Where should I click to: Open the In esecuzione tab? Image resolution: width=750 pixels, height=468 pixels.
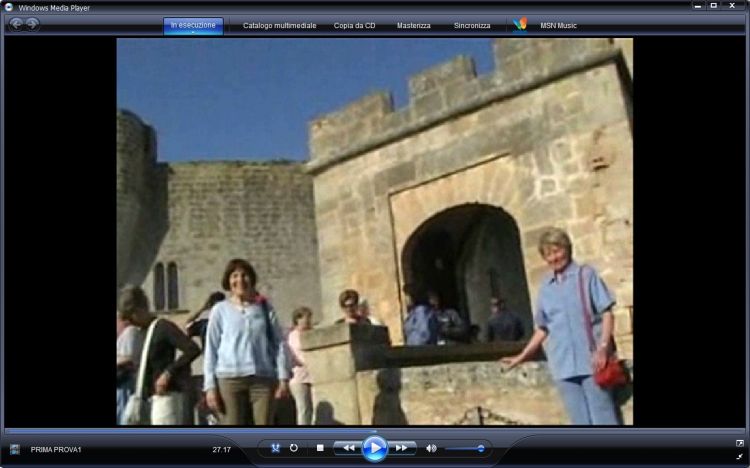(x=193, y=25)
